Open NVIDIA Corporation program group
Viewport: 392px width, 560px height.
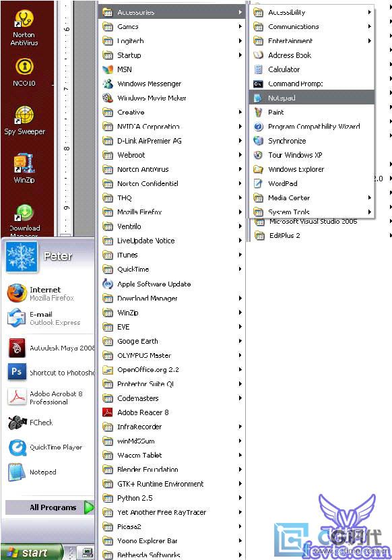tap(172, 127)
